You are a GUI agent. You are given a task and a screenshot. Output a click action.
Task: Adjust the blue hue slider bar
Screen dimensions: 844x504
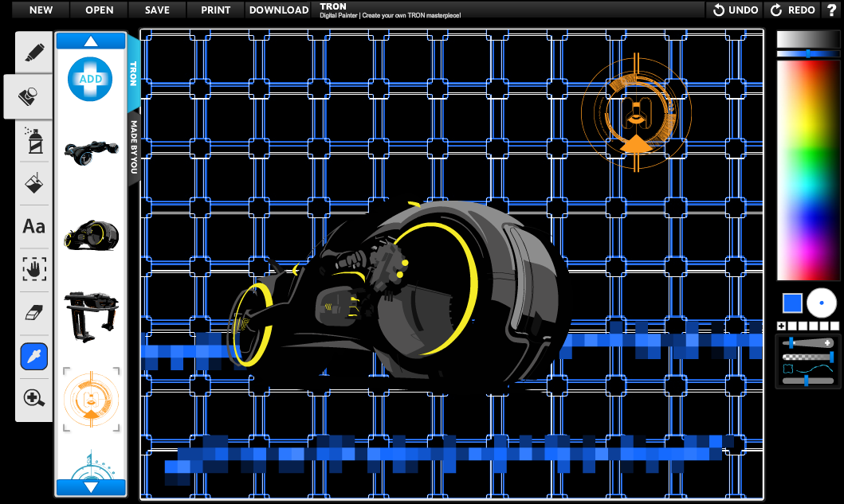[x=807, y=54]
